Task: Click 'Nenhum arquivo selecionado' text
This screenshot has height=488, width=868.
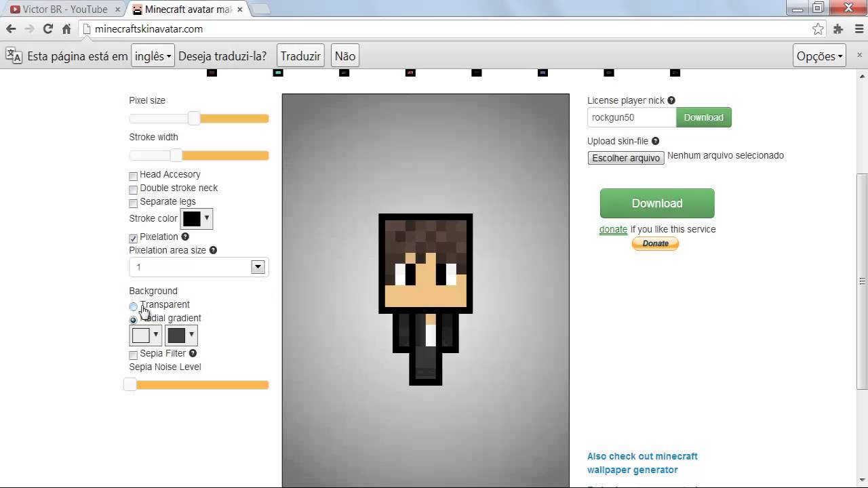Action: (726, 155)
